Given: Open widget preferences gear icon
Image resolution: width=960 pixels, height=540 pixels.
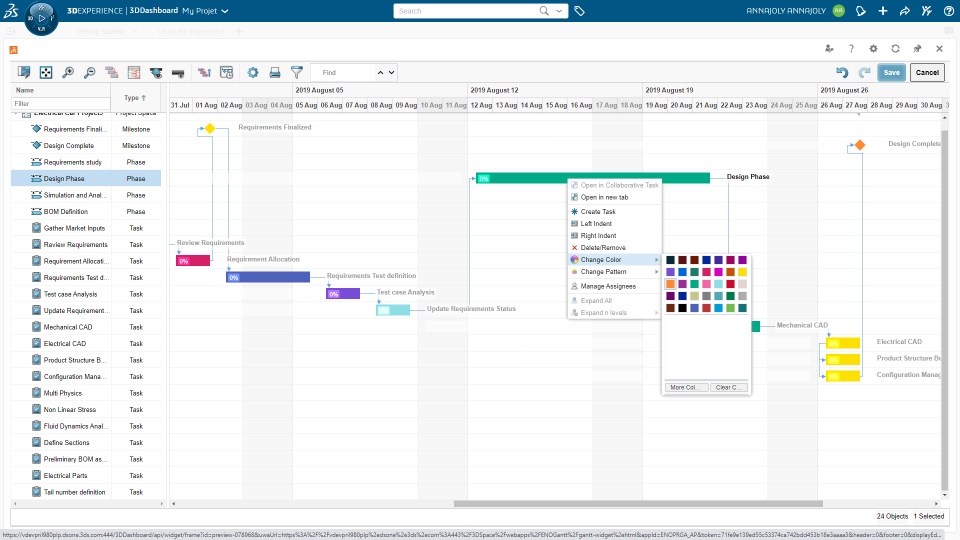Looking at the screenshot, I should [x=873, y=49].
